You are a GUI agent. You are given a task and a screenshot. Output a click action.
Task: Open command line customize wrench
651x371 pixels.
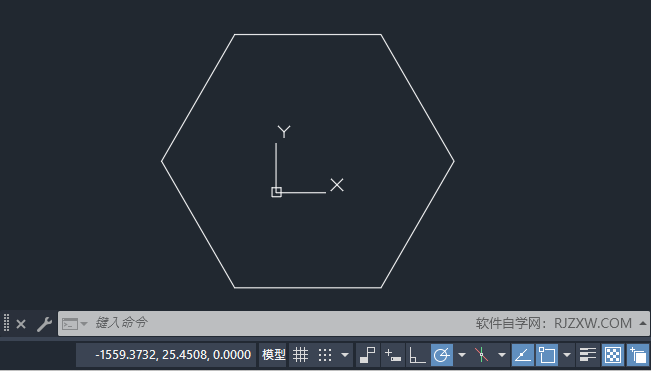(44, 324)
